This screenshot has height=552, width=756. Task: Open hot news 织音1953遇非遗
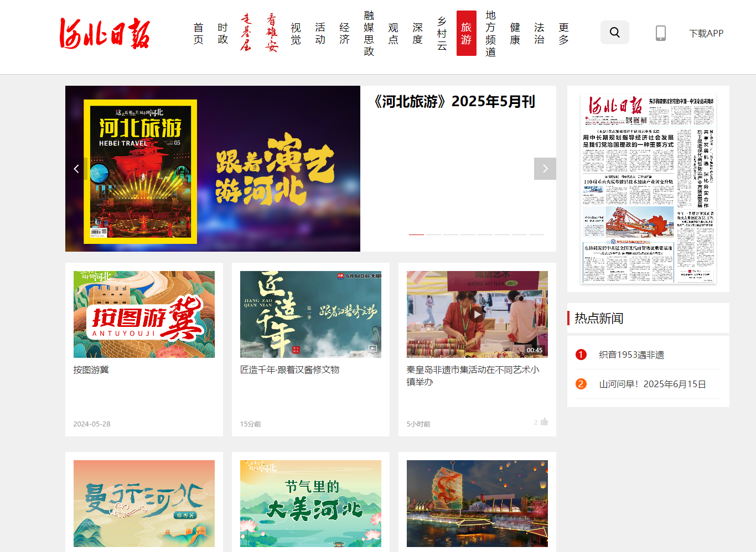tap(631, 355)
